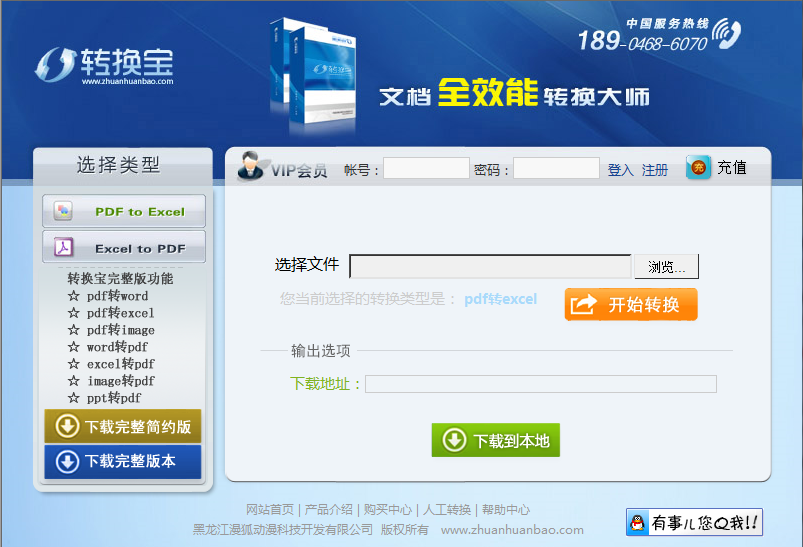Click the download icon on 下载到本地
This screenshot has width=803, height=547.
click(x=454, y=440)
